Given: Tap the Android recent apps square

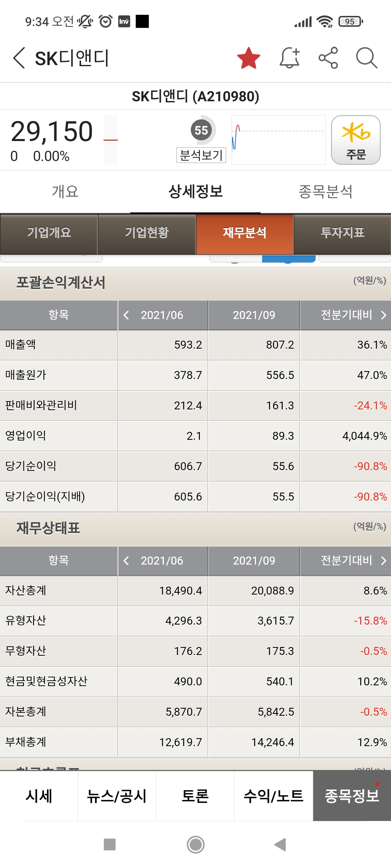Looking at the screenshot, I should pos(110,845).
